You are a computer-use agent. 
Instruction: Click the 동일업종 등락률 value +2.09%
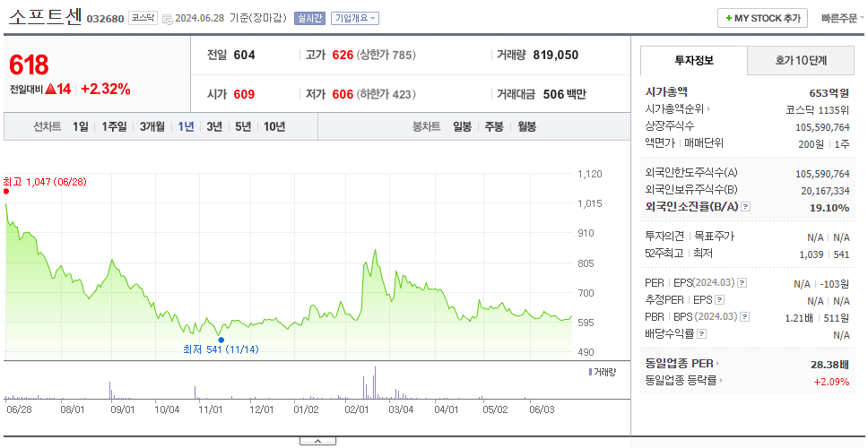click(831, 382)
